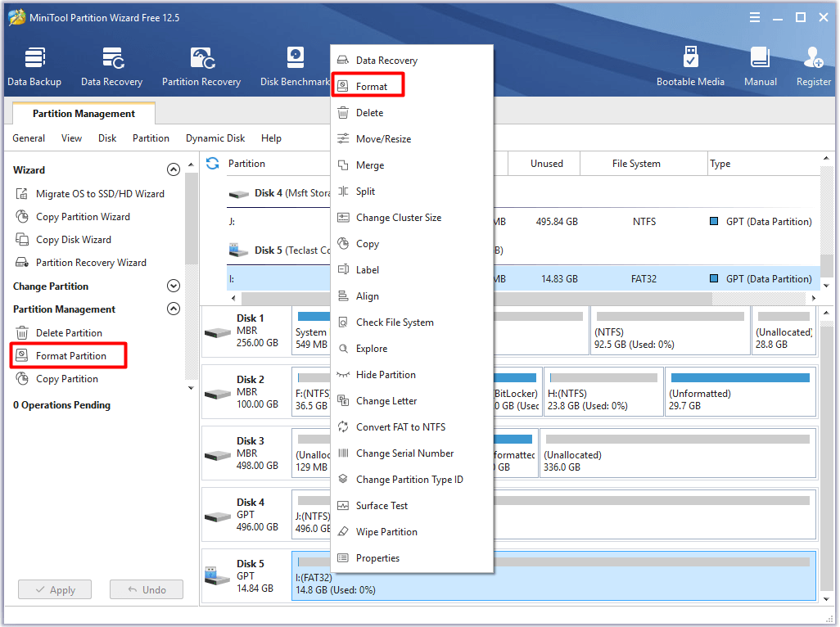Viewport: 840px width, 627px height.
Task: Choose Hide Partition menu entry
Action: point(412,376)
